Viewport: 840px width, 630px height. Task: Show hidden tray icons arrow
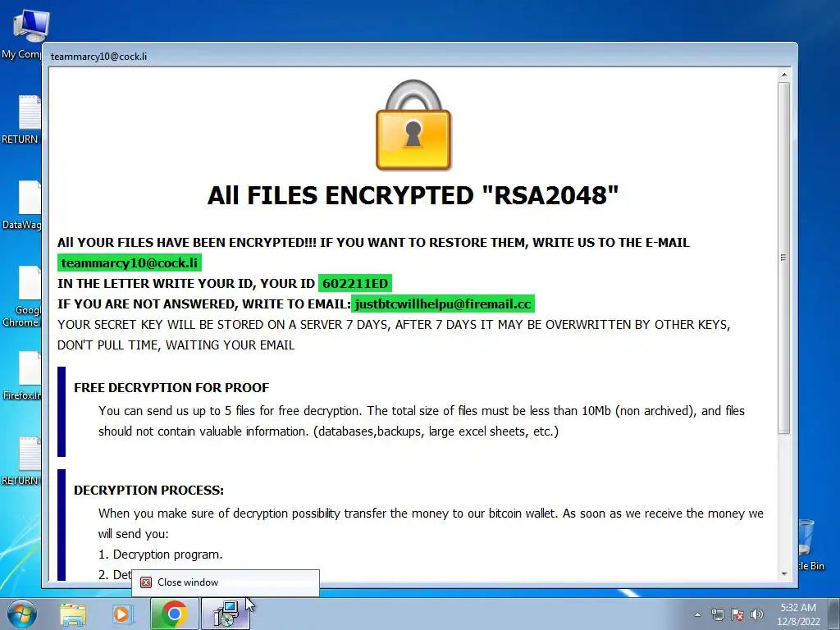click(697, 614)
